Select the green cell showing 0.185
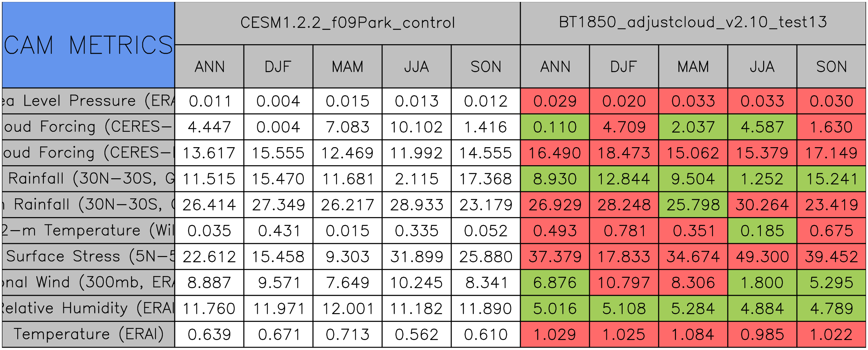Viewport: 868px width, 350px height. (x=762, y=231)
